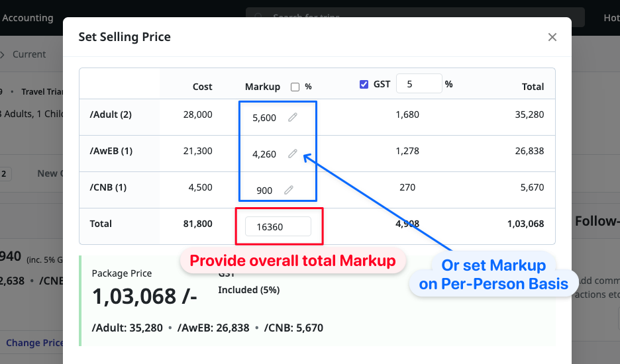Enable the Markup percentage checkbox

point(295,87)
